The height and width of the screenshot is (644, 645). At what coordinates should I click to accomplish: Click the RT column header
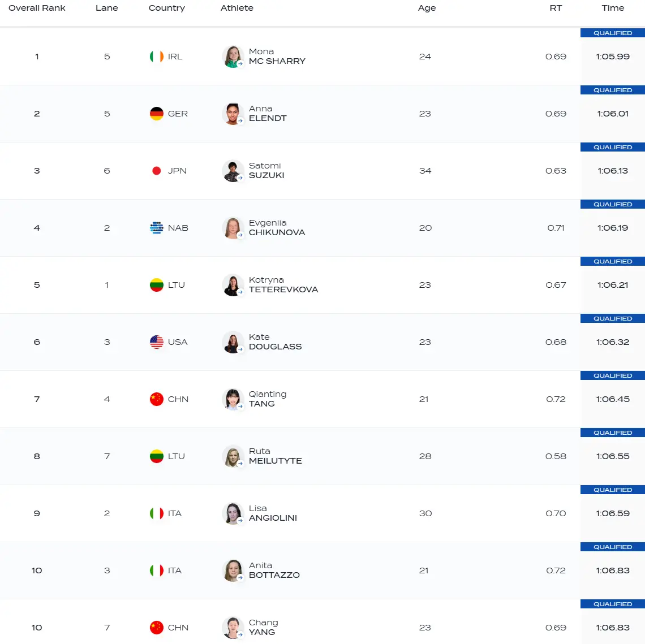click(556, 8)
